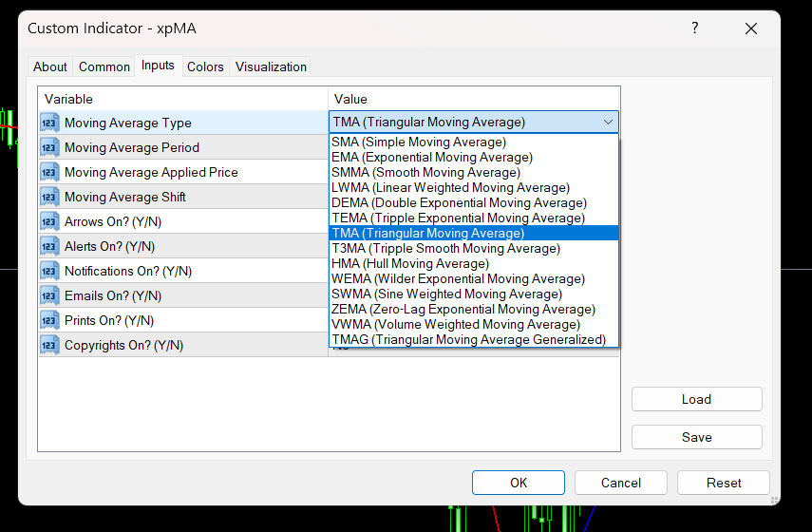This screenshot has width=812, height=532.
Task: Open the Visualization tab
Action: (271, 66)
